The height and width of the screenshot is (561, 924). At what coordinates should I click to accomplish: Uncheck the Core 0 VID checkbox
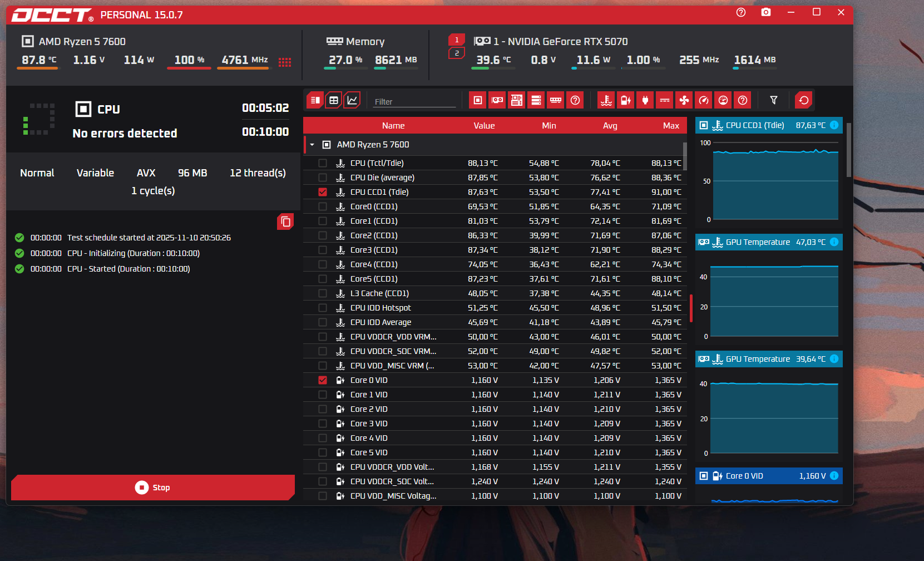323,380
